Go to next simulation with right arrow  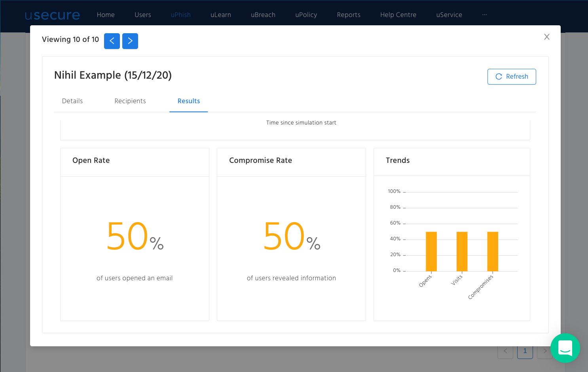pos(130,41)
